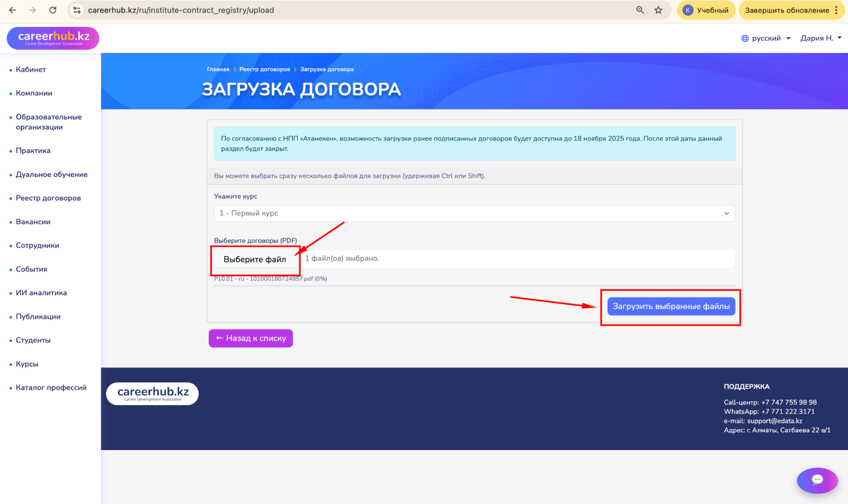
Task: Open Реестр договоров in sidebar
Action: [48, 198]
